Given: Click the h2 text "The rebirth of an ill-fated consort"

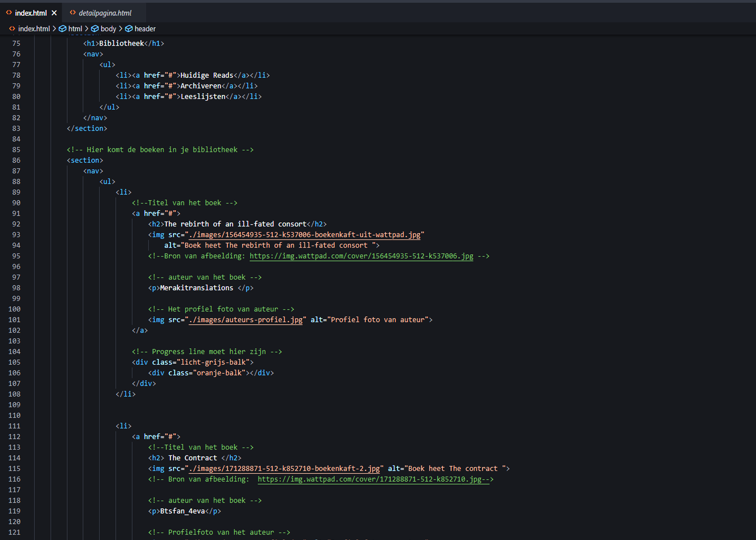Looking at the screenshot, I should pos(235,224).
